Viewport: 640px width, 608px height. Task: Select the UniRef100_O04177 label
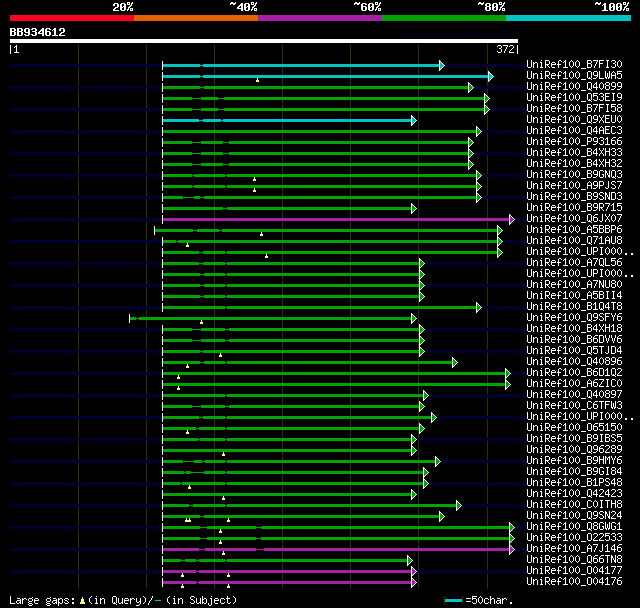click(574, 571)
